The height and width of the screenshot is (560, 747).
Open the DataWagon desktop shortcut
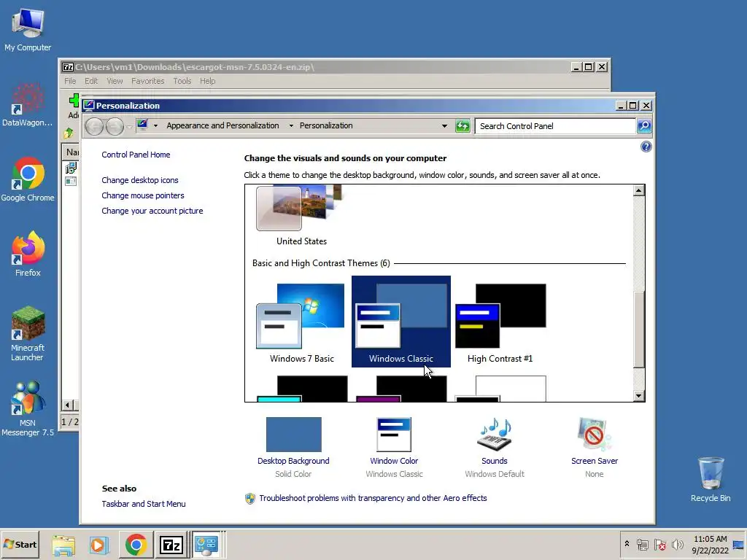[x=28, y=104]
